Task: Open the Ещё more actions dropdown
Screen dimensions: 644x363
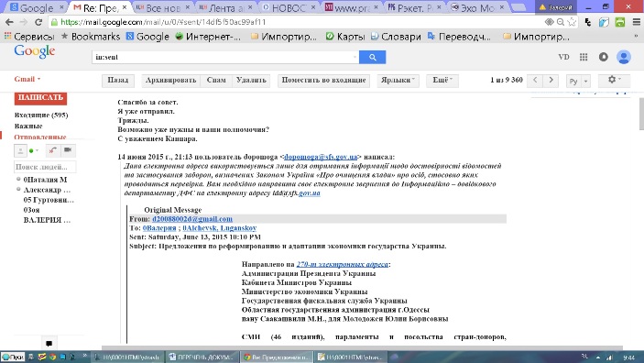Action: coord(442,80)
